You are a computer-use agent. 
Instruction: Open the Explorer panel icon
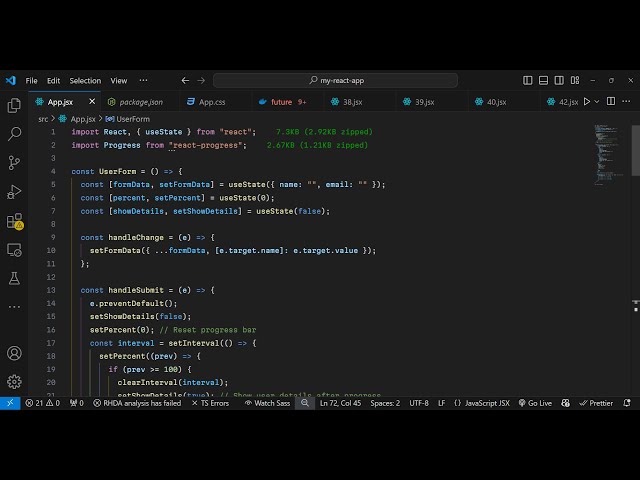tap(14, 104)
